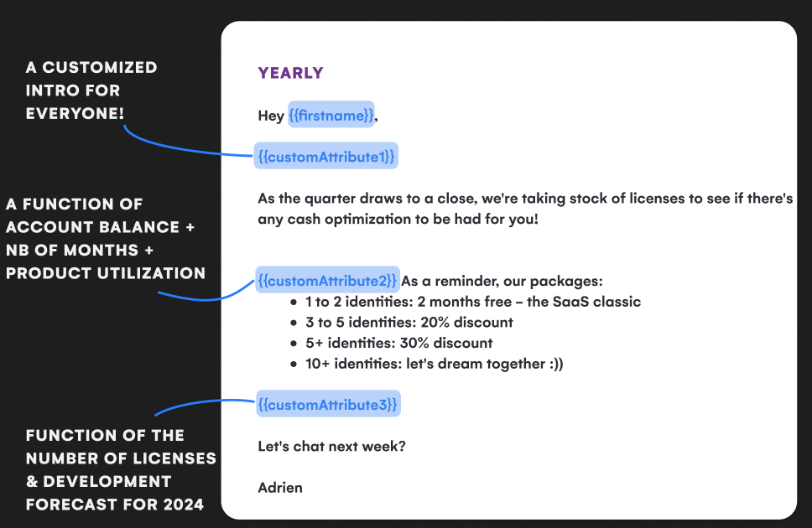Click "As a reminder, our packages:" text

click(x=502, y=281)
